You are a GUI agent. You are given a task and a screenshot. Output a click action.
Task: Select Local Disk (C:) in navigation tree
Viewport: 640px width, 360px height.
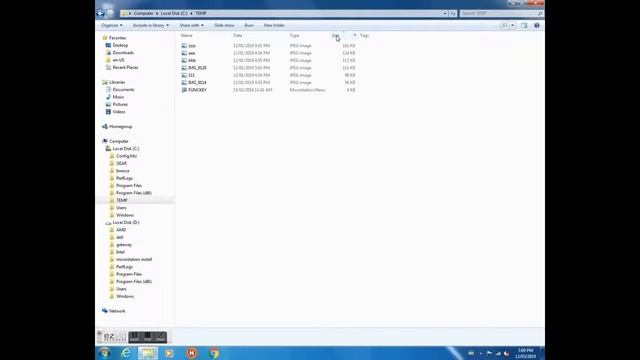[126, 149]
